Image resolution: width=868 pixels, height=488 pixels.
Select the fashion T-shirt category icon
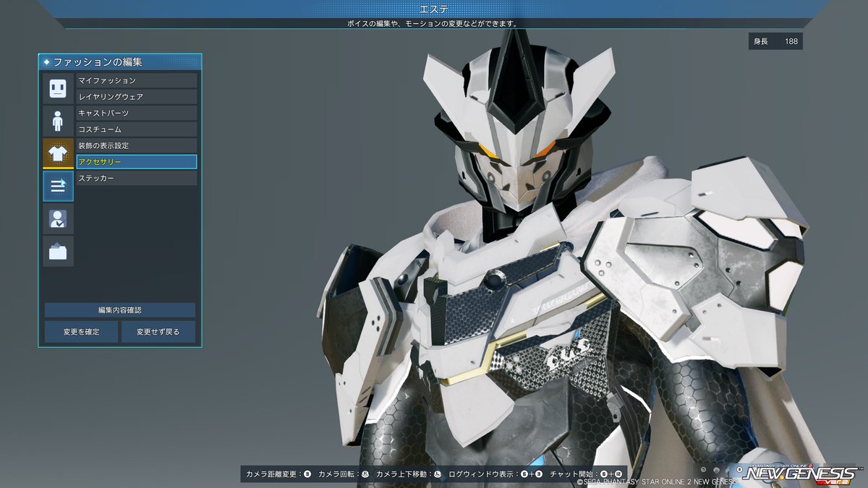(58, 153)
